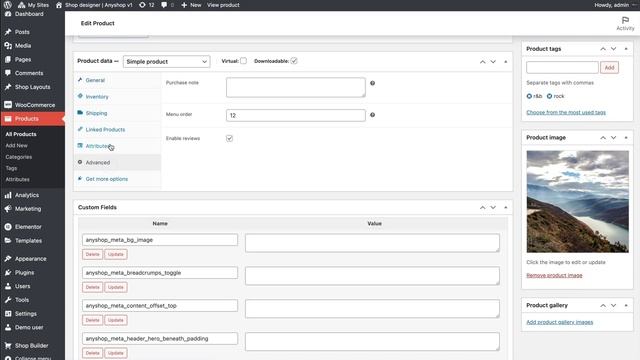Image resolution: width=640 pixels, height=360 pixels.
Task: Click the Tools wrench icon
Action: click(x=8, y=300)
